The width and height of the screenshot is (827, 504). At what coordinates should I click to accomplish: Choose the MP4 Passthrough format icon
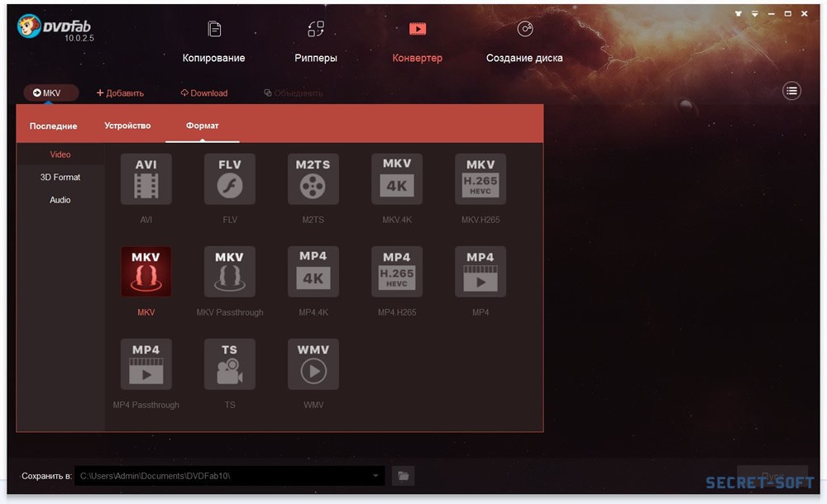pyautogui.click(x=146, y=364)
